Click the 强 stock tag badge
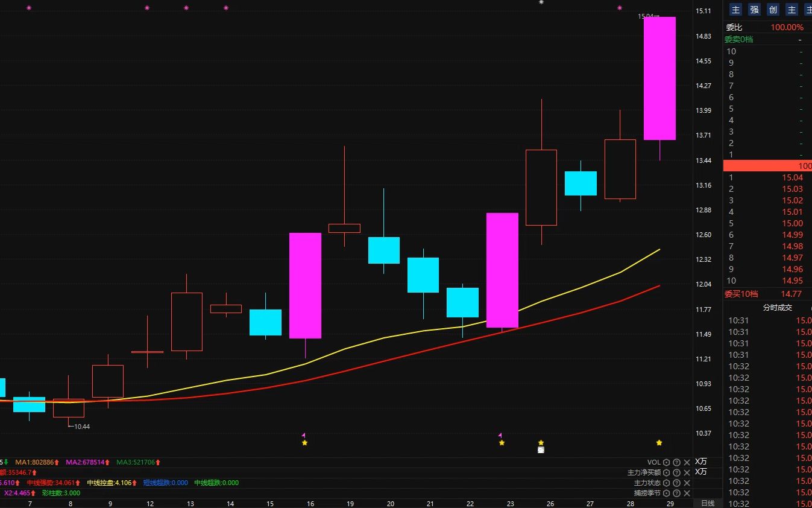 (x=754, y=10)
